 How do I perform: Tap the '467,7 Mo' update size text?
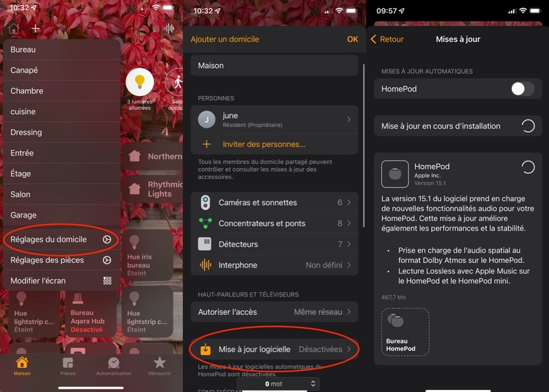(x=393, y=297)
